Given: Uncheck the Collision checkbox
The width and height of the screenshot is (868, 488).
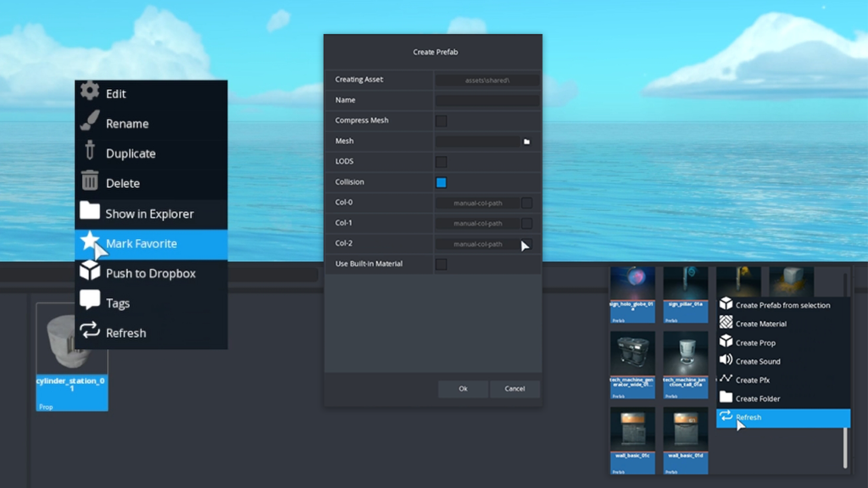Looking at the screenshot, I should 441,182.
